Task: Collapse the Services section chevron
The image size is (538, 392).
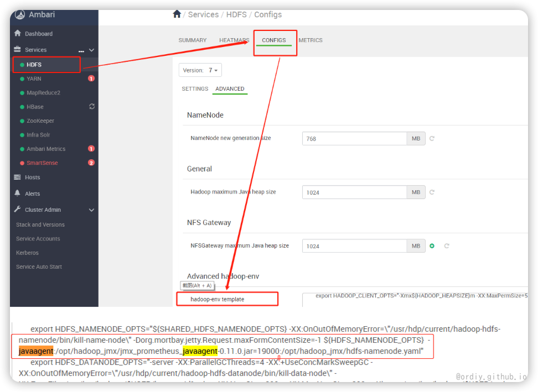Action: click(92, 50)
